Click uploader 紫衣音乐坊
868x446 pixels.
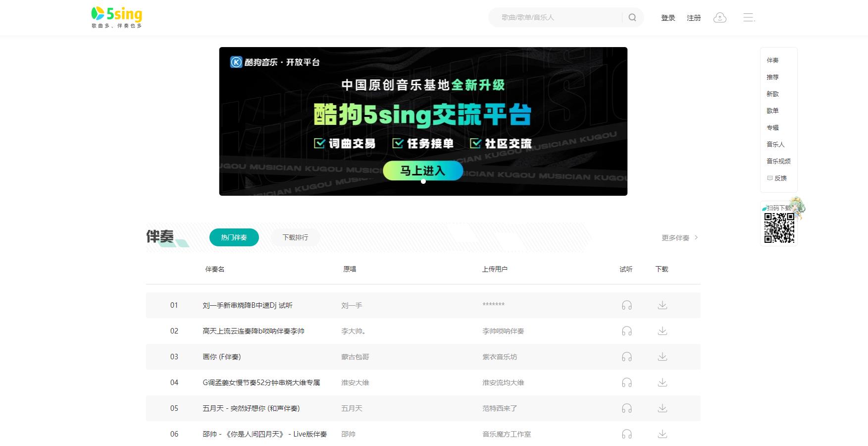[500, 357]
